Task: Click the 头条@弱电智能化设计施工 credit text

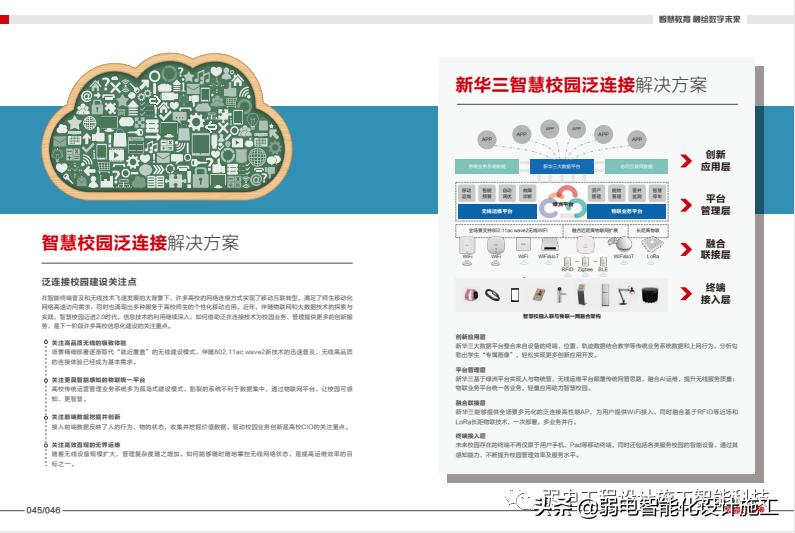Action: [x=655, y=506]
